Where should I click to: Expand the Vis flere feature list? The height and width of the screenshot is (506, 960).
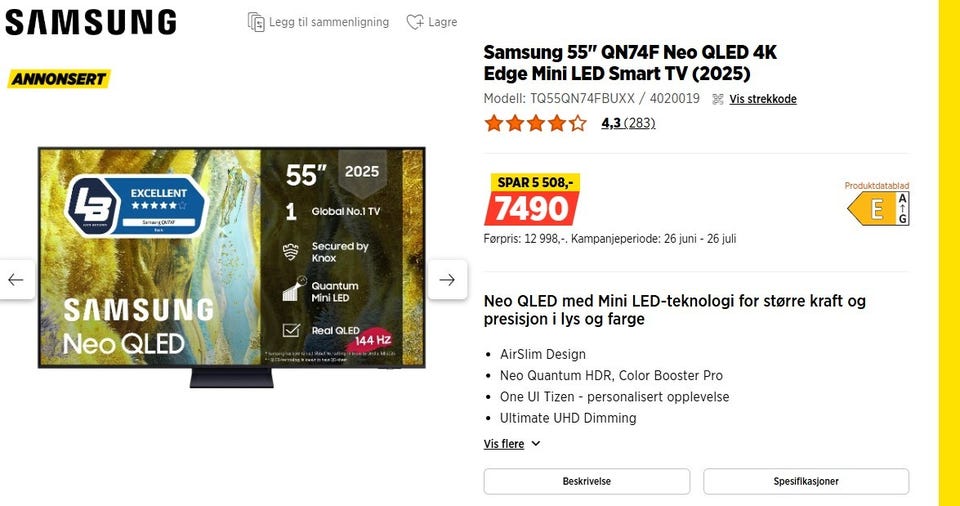tap(504, 444)
